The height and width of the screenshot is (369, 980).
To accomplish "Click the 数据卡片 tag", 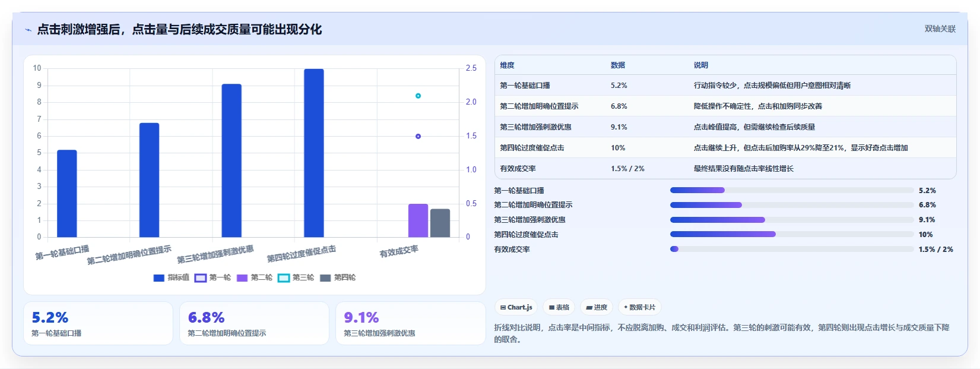I will click(639, 307).
